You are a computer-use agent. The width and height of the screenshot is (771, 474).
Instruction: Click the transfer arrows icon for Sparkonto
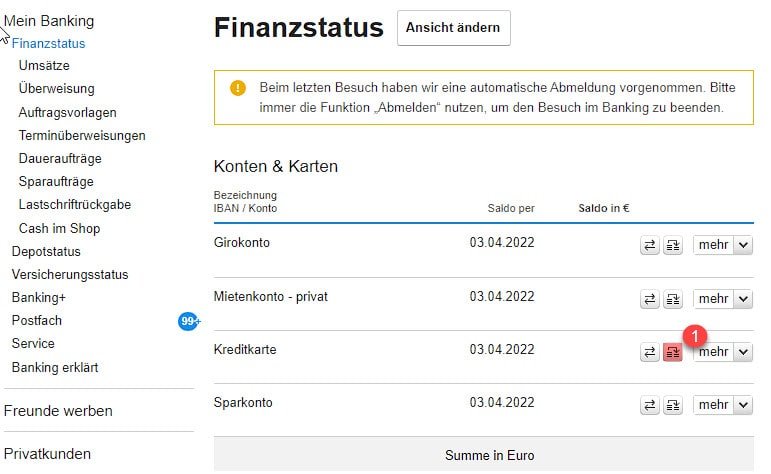(x=650, y=405)
